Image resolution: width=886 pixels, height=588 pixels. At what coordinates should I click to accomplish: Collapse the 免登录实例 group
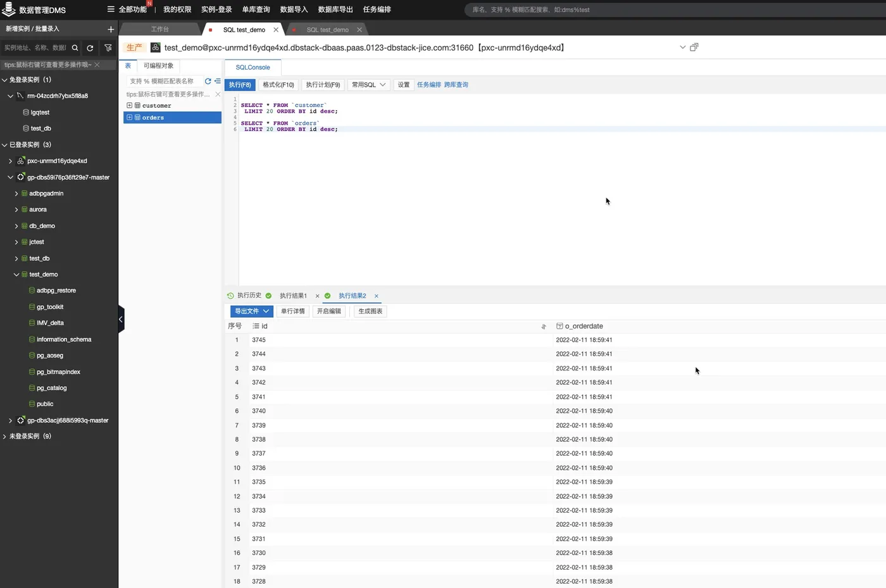[4, 80]
